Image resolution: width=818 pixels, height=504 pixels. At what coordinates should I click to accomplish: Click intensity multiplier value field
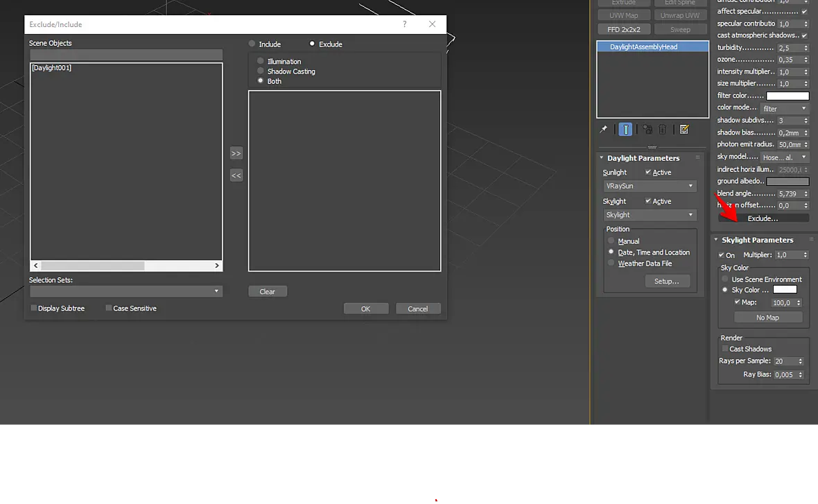tap(790, 72)
